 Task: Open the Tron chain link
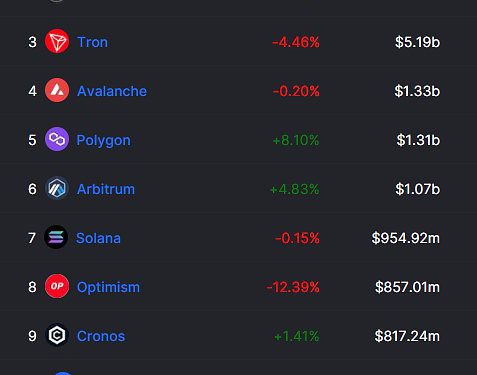point(92,42)
